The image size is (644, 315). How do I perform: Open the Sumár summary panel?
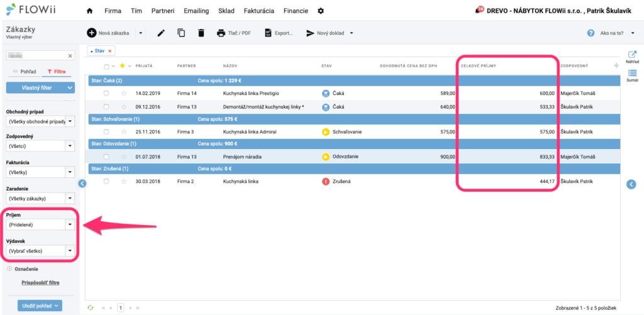coord(632,76)
